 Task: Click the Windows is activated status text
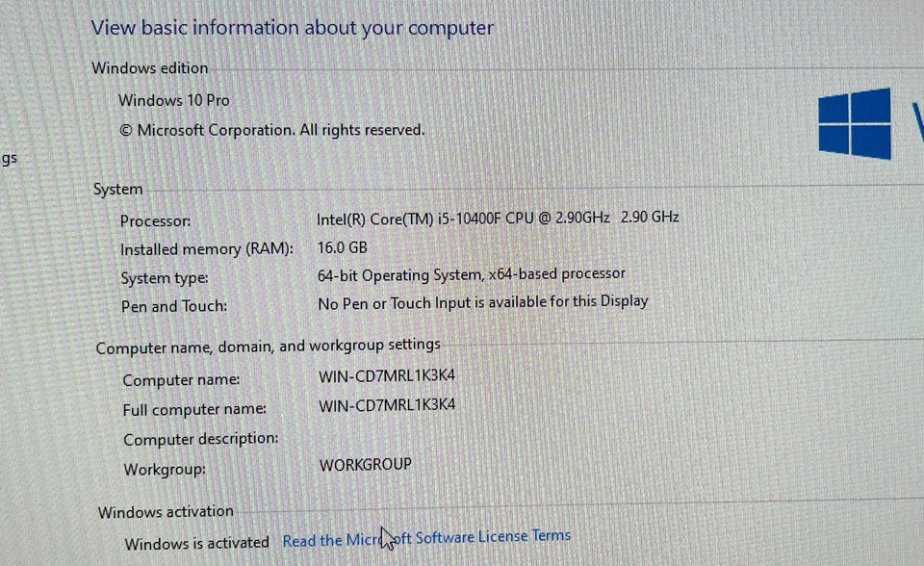tap(196, 543)
